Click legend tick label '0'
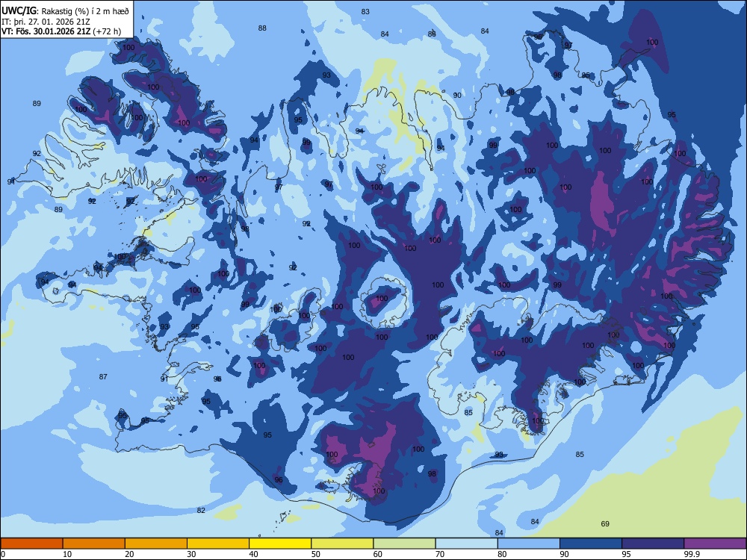Image resolution: width=747 pixels, height=560 pixels. [x=3, y=554]
